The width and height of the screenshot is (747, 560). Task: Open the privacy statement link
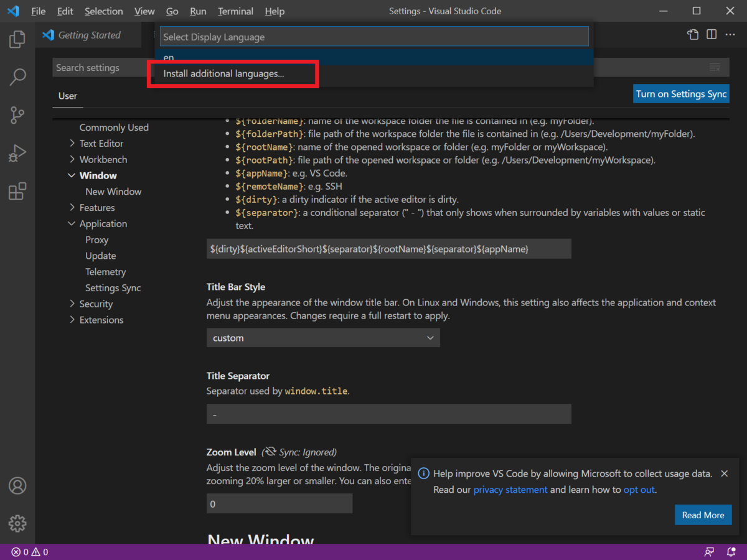(510, 490)
